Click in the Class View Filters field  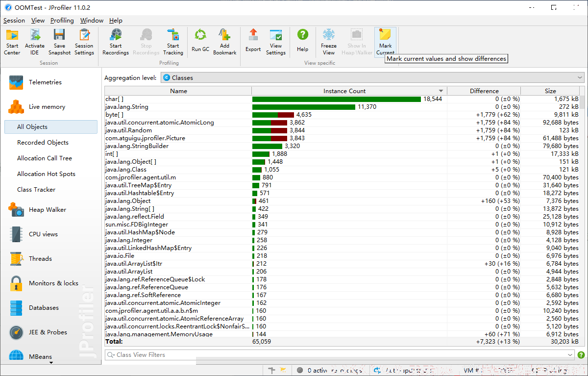[341, 355]
